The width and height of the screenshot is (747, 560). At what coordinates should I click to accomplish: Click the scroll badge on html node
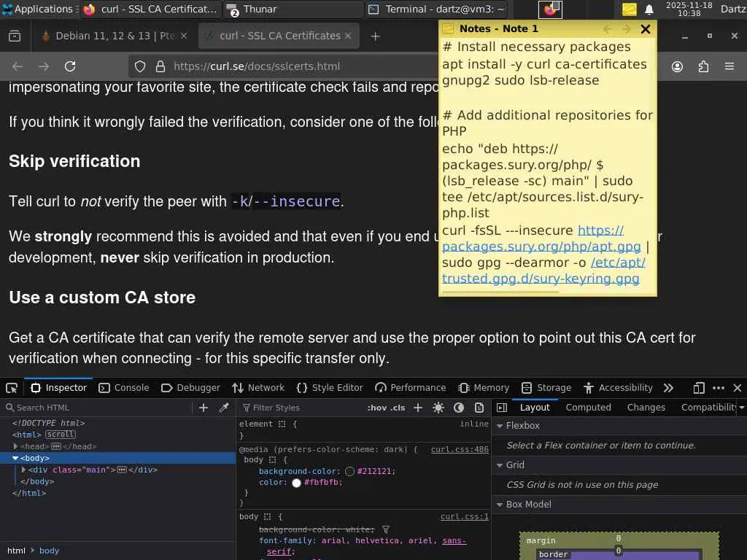(61, 435)
